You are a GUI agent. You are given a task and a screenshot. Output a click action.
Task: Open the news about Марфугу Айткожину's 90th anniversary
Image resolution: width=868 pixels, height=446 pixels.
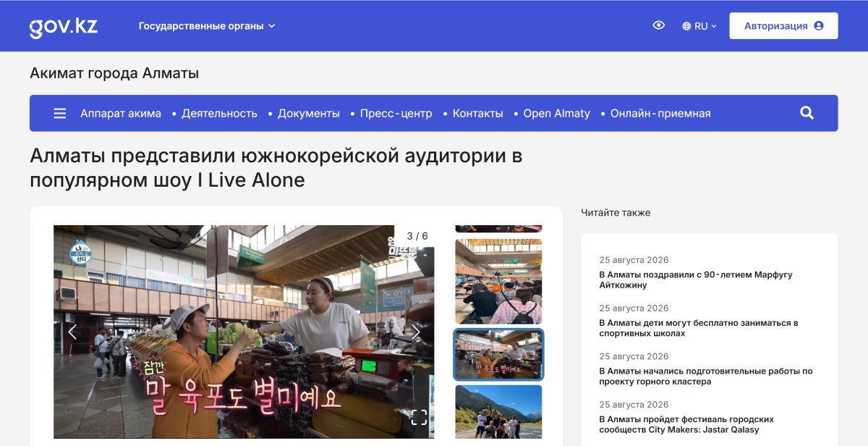696,280
